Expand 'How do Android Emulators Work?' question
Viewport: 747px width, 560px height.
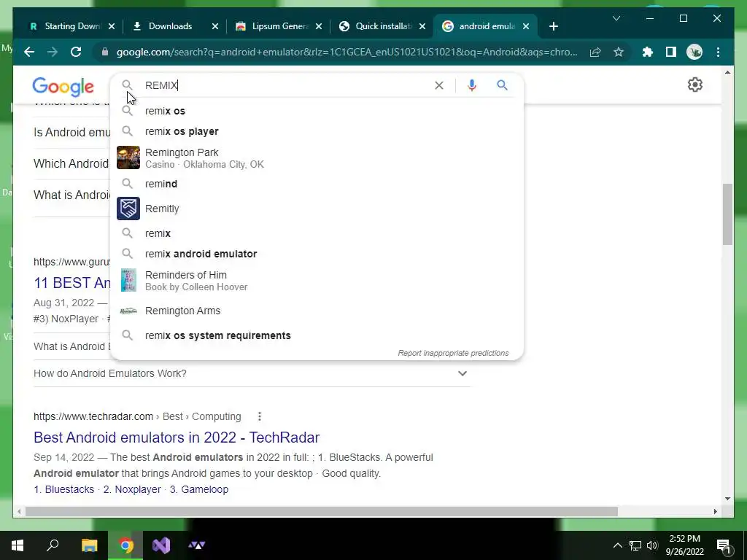(252, 373)
